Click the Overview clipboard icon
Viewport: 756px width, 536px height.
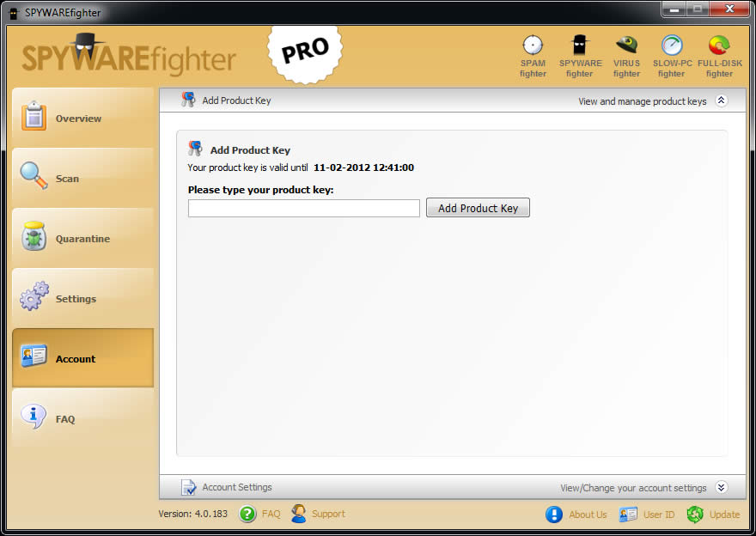(34, 116)
